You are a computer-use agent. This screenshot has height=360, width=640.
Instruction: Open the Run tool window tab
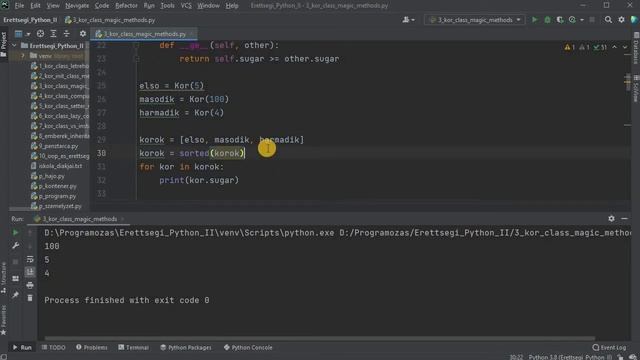tap(22, 348)
